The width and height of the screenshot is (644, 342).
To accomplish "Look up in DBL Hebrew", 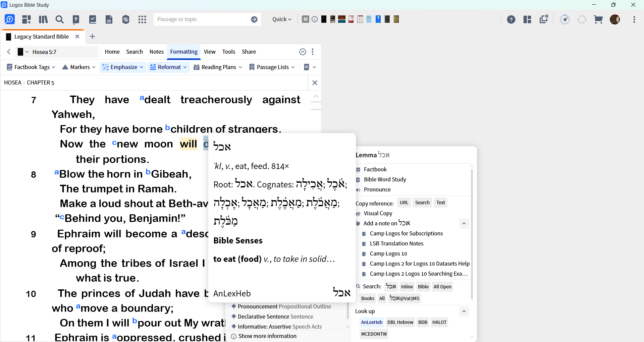I will click(400, 322).
